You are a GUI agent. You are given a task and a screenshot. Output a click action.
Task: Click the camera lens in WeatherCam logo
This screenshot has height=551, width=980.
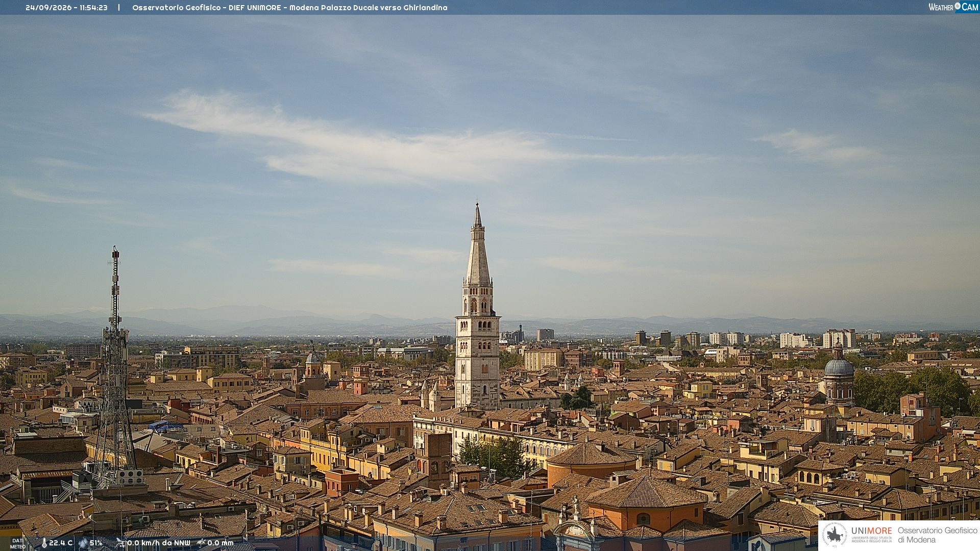point(958,6)
